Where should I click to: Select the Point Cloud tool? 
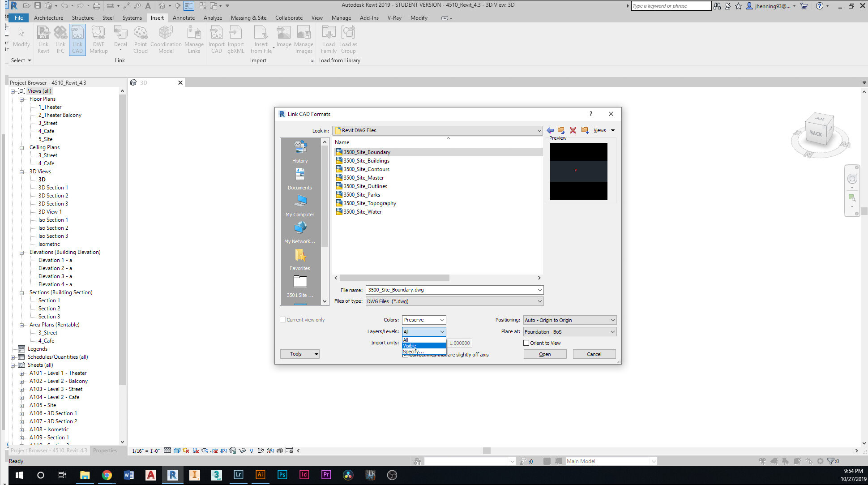(140, 39)
